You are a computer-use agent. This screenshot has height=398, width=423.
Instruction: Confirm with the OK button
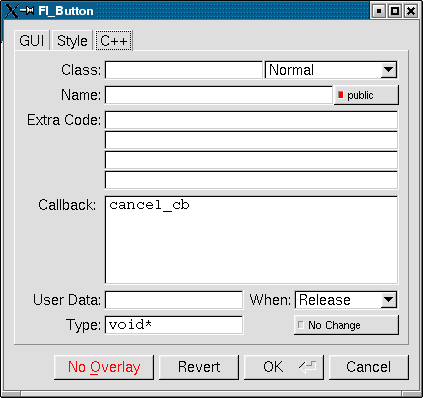[284, 367]
